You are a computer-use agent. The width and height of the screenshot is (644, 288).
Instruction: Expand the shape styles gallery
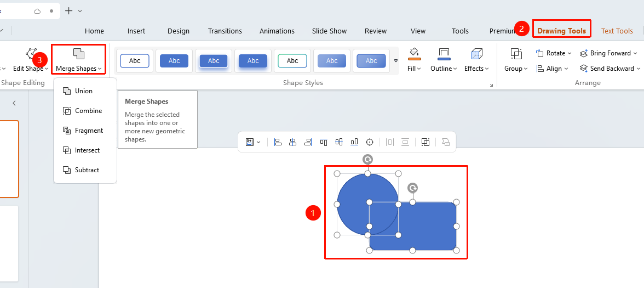(396, 61)
